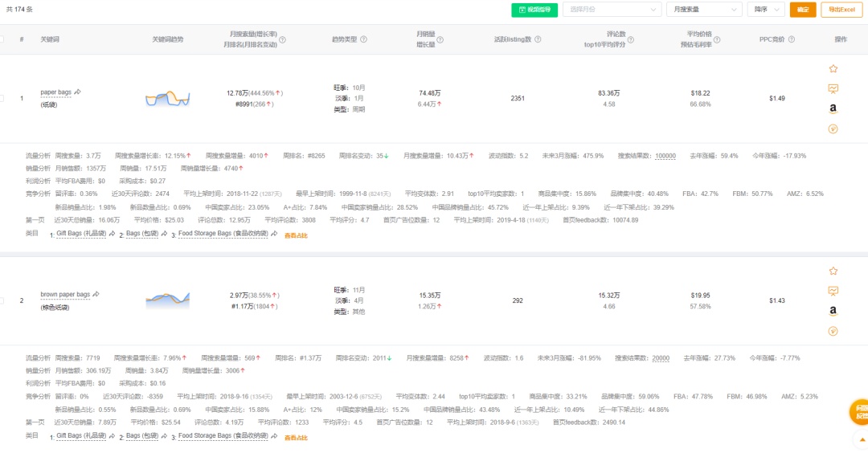Viewport: 868px width, 453px height.
Task: Toggle the select-all checkbox in table header
Action: click(2, 39)
